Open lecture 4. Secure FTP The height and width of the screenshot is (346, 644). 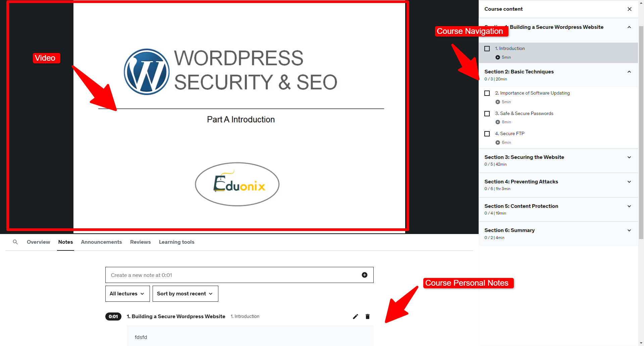[x=510, y=134]
